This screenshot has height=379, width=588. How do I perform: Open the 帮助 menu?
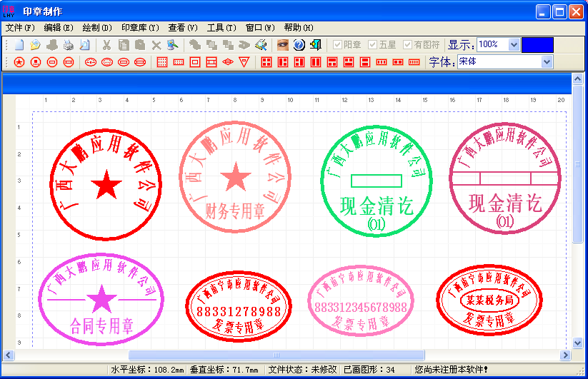[x=298, y=28]
